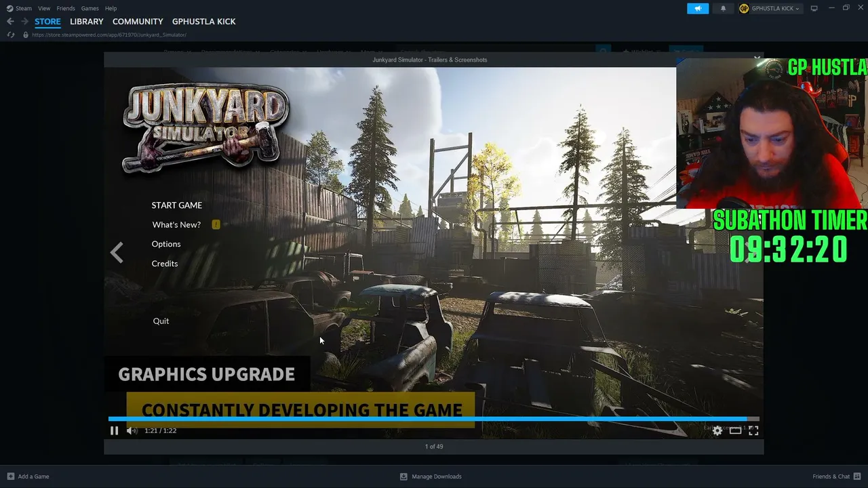Switch to the COMMUNITY tab
This screenshot has height=488, width=868.
138,22
